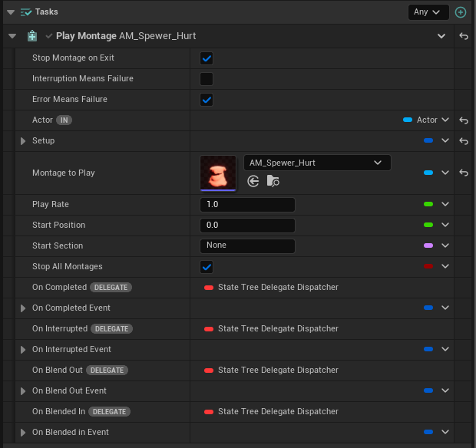This screenshot has width=476, height=448.
Task: Click the On Blended In DELEGATE badge
Action: pyautogui.click(x=109, y=412)
